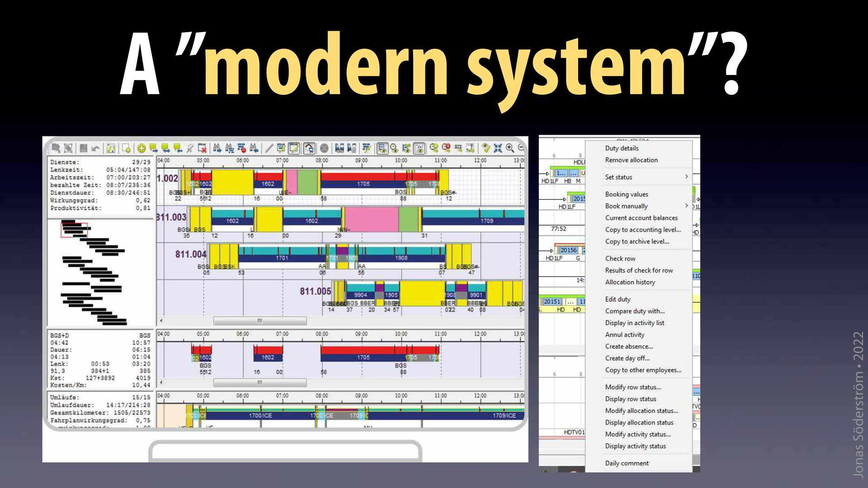Click Create absence... menu option

coord(629,347)
